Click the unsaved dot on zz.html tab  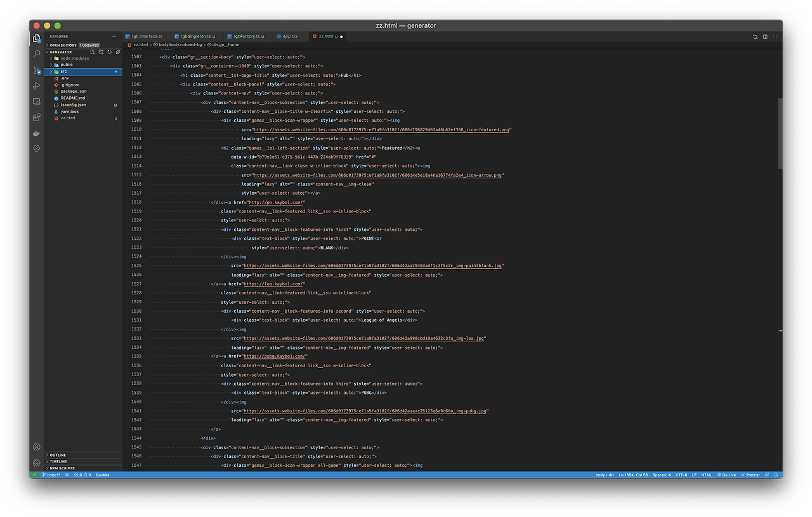pos(341,37)
